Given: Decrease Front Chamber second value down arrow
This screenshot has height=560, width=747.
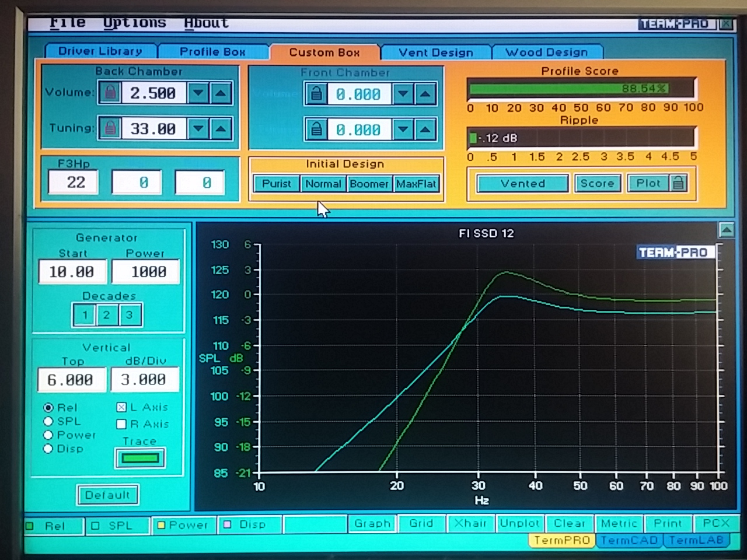Looking at the screenshot, I should [403, 129].
